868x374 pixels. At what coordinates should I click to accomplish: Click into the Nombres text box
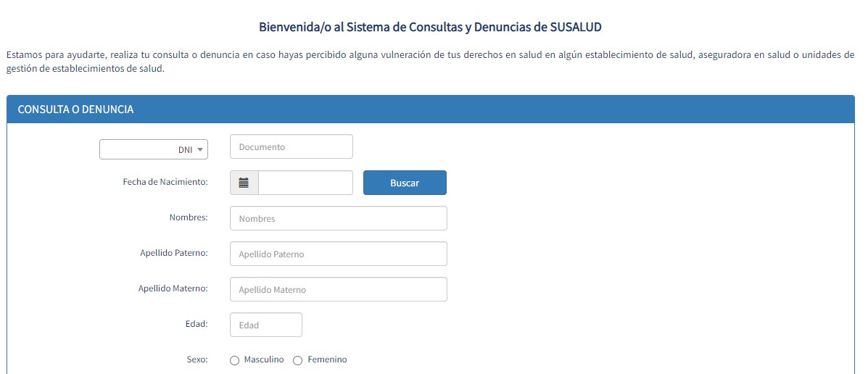click(x=338, y=218)
